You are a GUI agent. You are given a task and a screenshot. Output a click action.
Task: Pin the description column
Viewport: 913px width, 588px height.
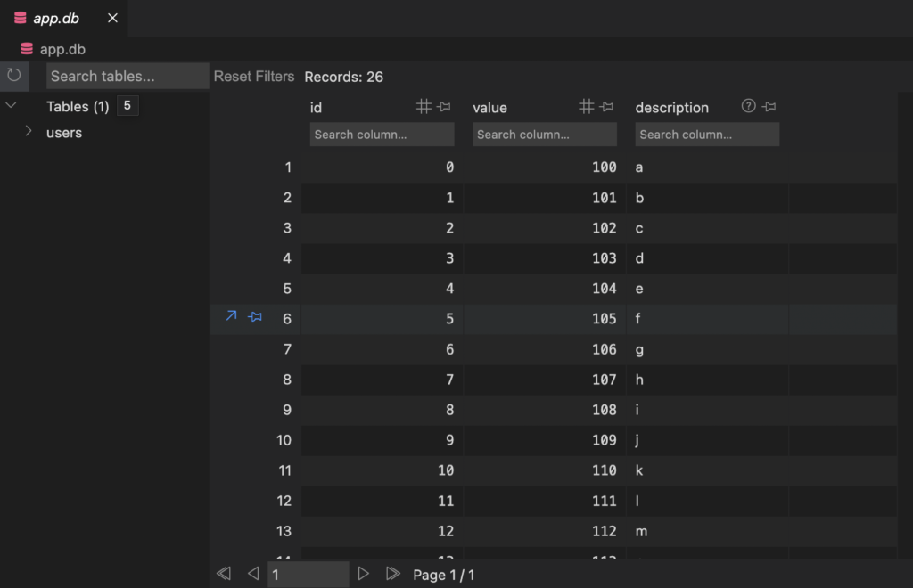point(769,107)
